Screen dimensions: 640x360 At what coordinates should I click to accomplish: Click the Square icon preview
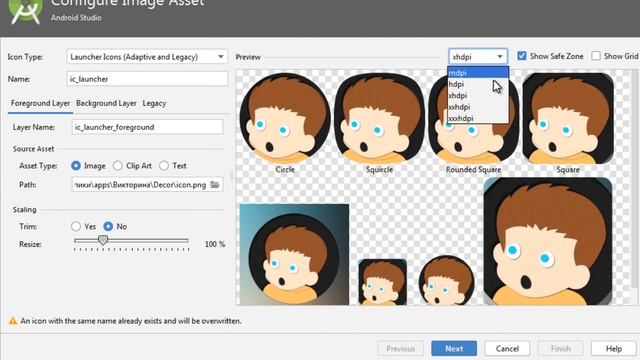pyautogui.click(x=568, y=118)
